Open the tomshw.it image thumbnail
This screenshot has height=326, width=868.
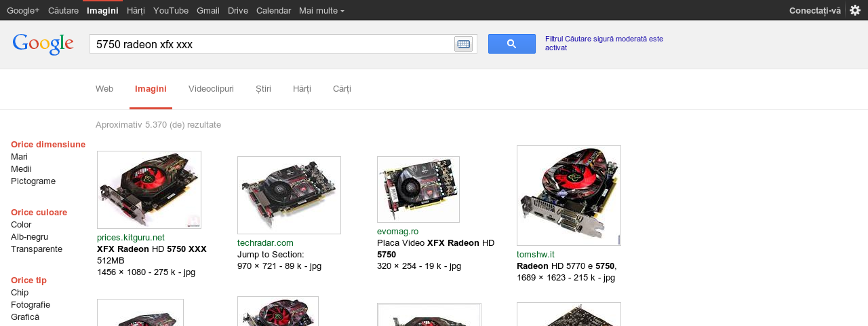(569, 196)
